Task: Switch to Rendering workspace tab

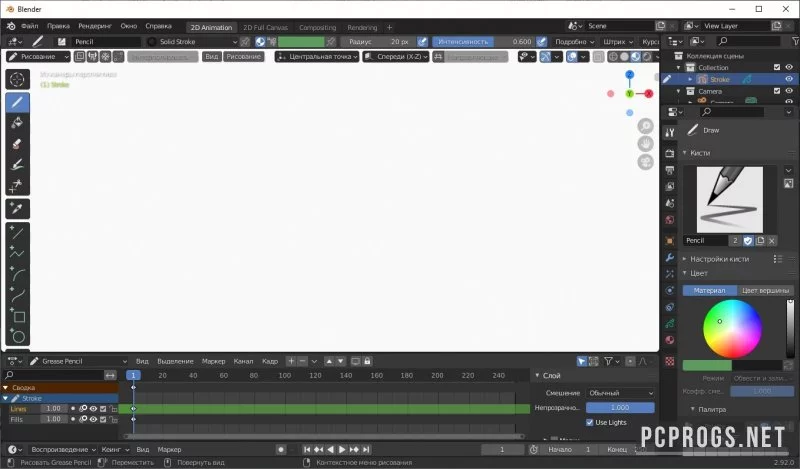Action: (x=362, y=28)
